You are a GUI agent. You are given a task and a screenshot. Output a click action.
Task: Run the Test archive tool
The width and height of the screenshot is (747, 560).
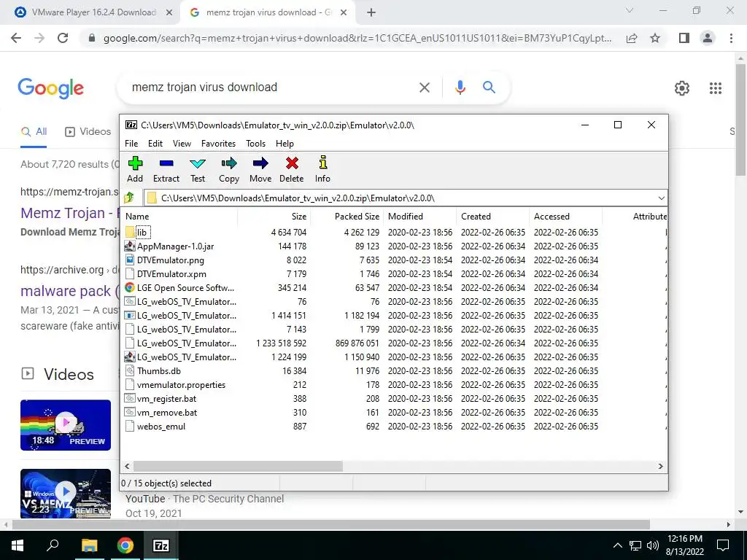tap(198, 169)
